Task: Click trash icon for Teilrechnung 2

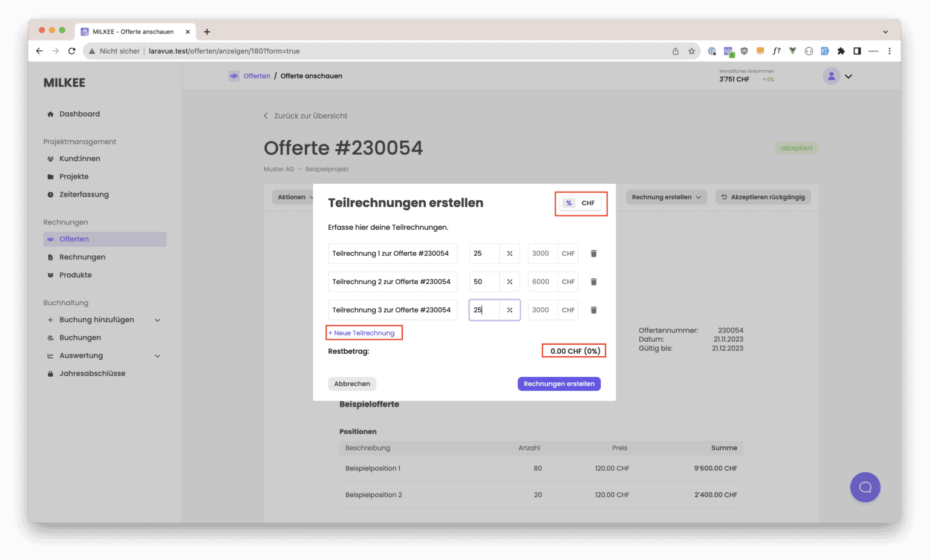Action: click(593, 282)
